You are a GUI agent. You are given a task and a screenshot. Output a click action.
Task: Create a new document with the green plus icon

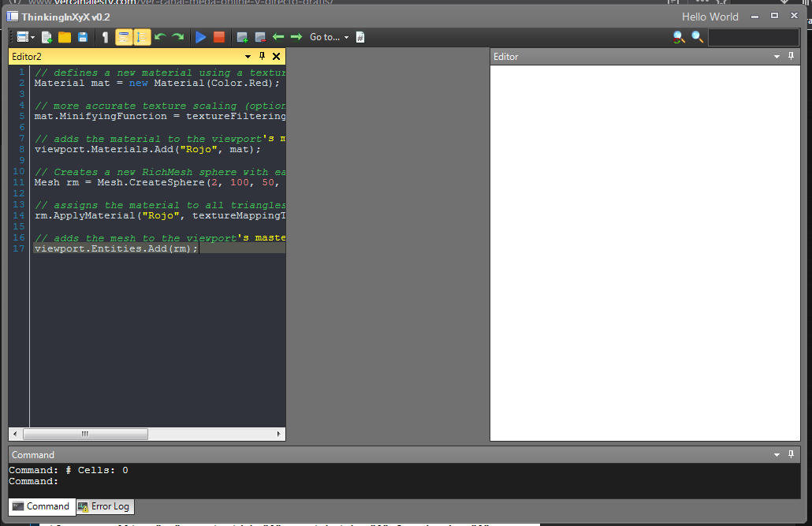[47, 36]
